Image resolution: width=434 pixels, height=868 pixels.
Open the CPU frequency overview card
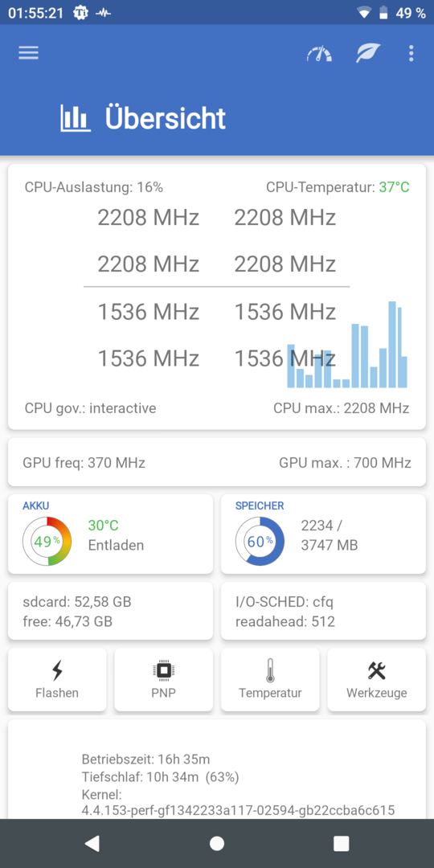coord(217,296)
